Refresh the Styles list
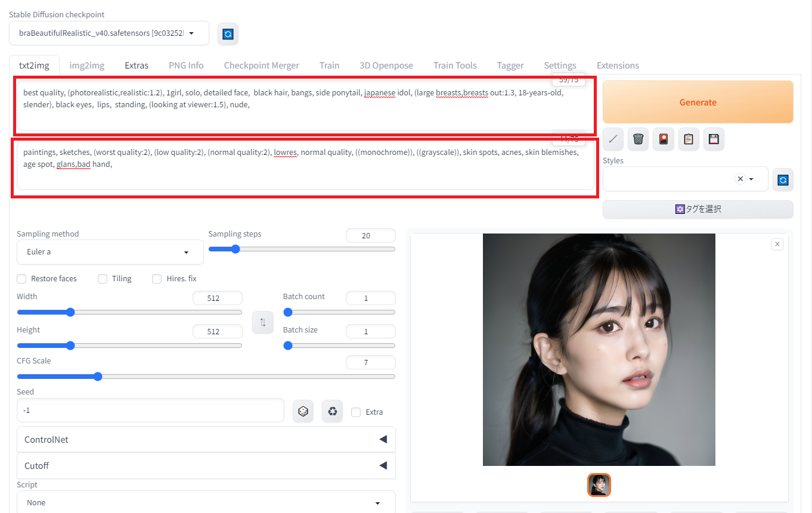812x513 pixels. pos(783,179)
